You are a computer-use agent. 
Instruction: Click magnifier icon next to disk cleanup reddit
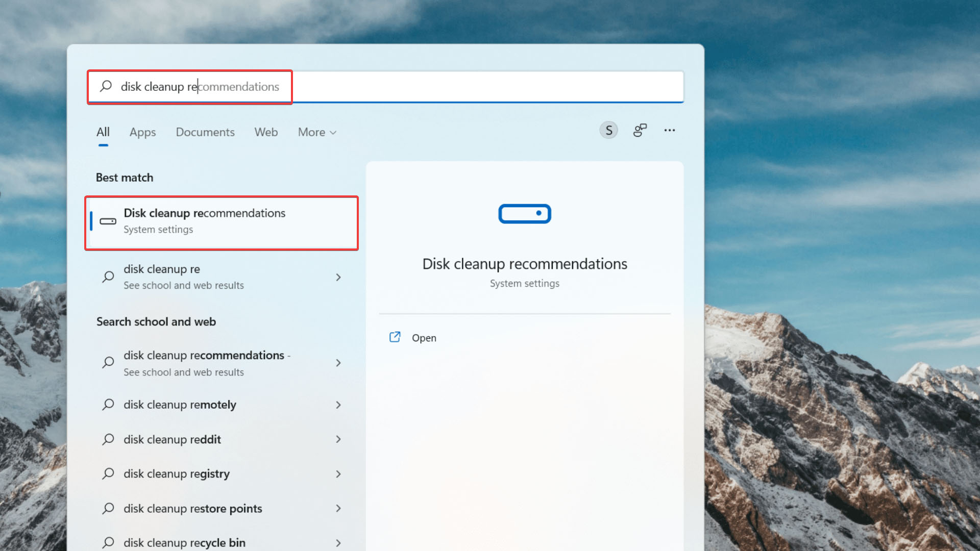point(108,439)
